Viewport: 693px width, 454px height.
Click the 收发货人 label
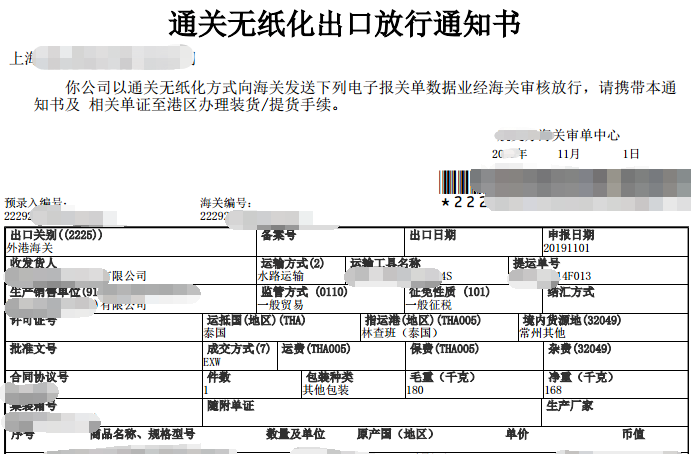33,263
